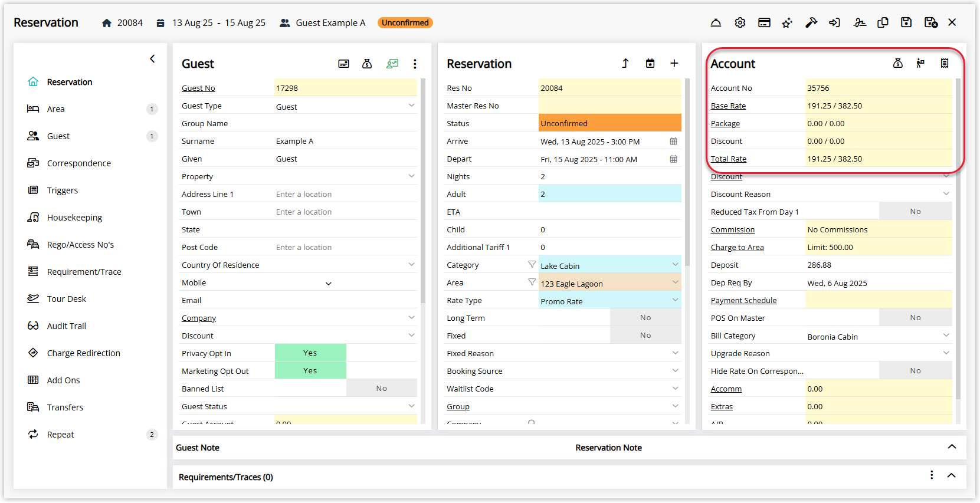
Task: Click the person with flag icon in Account
Action: [920, 63]
